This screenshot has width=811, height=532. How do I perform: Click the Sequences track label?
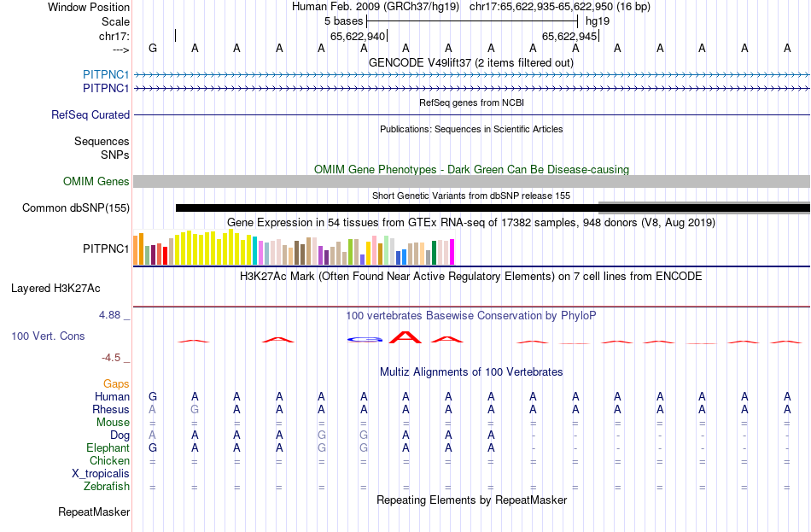click(102, 141)
